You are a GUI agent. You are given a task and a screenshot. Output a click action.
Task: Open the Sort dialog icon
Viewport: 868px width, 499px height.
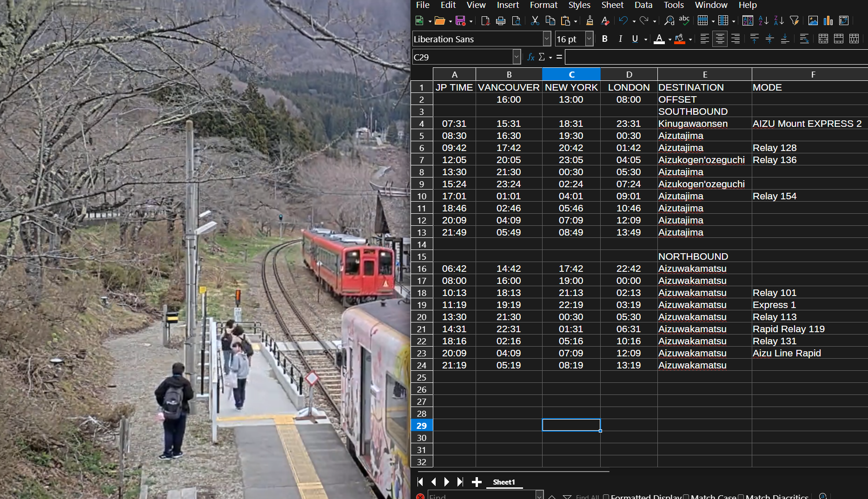click(x=748, y=20)
